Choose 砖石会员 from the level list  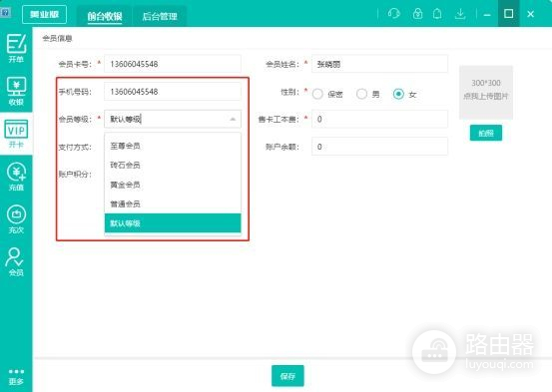point(173,165)
